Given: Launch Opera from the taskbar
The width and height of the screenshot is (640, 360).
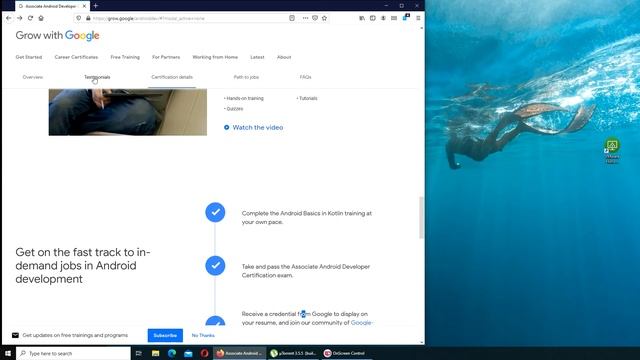Looking at the screenshot, I should click(204, 353).
